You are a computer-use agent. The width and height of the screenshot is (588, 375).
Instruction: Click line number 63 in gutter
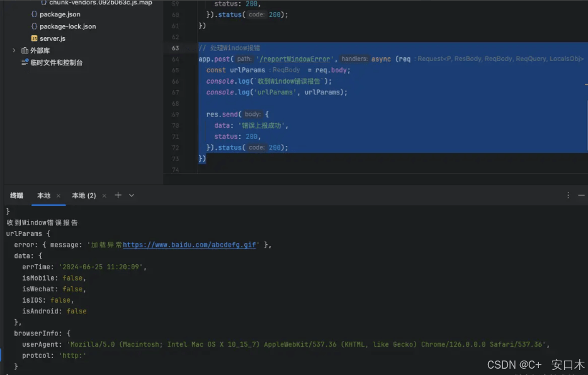(x=175, y=48)
